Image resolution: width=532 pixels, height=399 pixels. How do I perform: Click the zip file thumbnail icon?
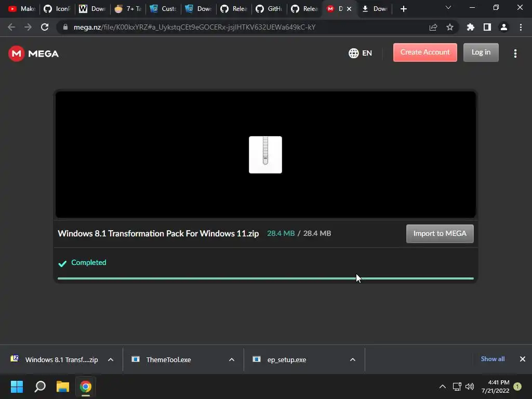(x=265, y=155)
